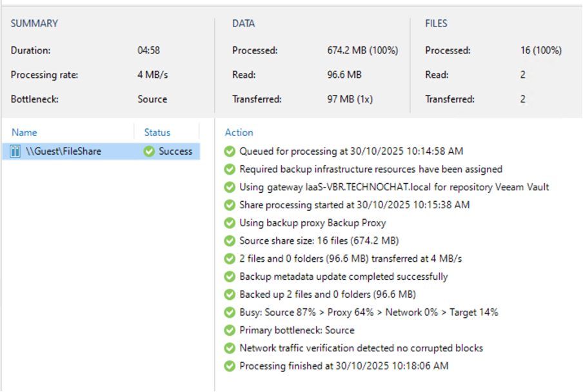This screenshot has width=583, height=392.
Task: Select the \\Guest\FileShare row
Action: pyautogui.click(x=63, y=152)
